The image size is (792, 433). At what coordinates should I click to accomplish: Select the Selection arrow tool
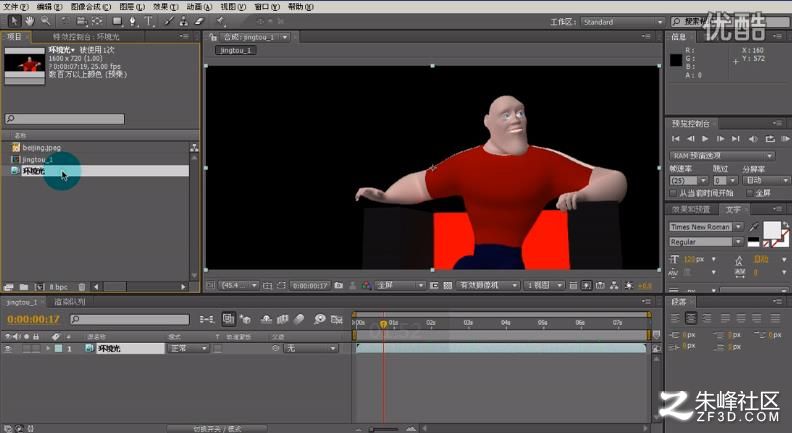click(14, 21)
